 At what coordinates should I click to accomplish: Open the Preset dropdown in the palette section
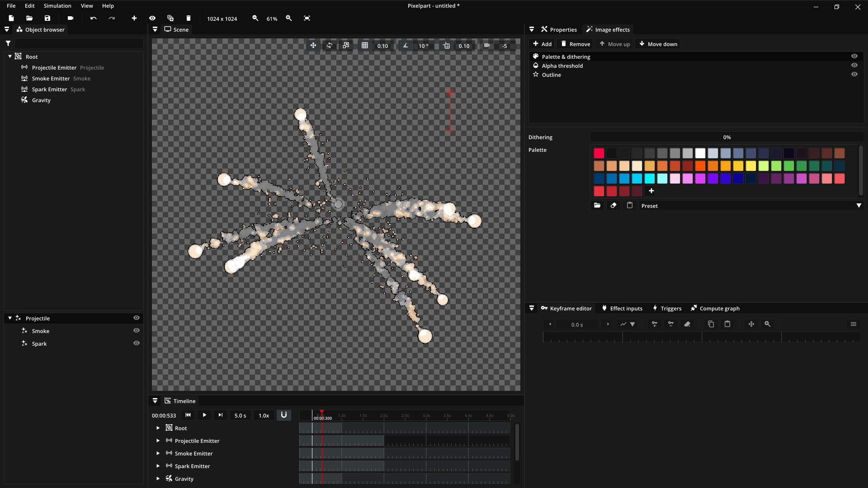coord(859,205)
